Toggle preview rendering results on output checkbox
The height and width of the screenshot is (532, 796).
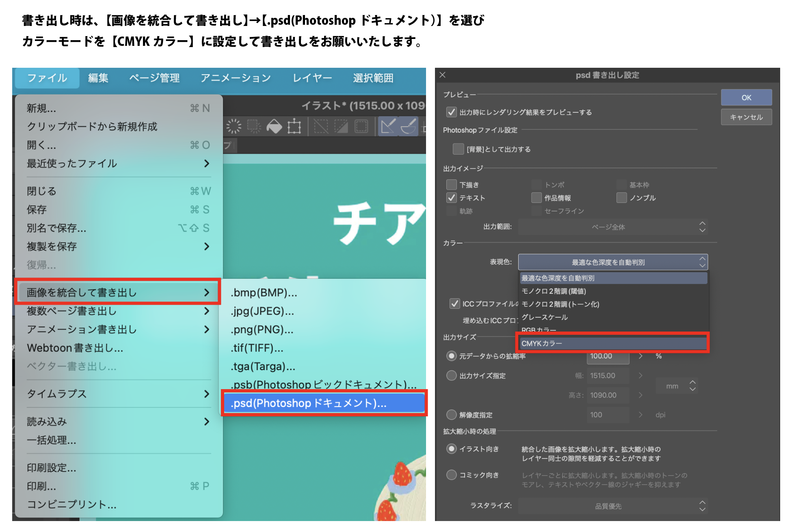(x=451, y=112)
